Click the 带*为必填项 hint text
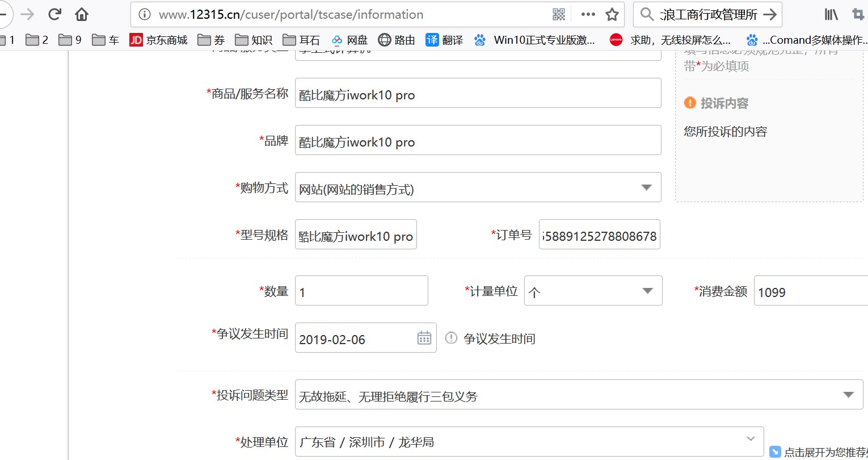Viewport: 868px width, 460px height. [x=717, y=66]
